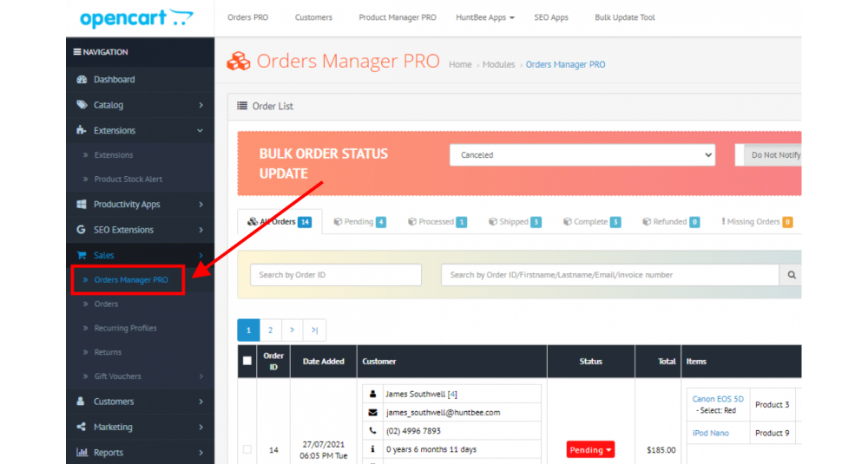Click the info icon beside account age

(x=372, y=448)
